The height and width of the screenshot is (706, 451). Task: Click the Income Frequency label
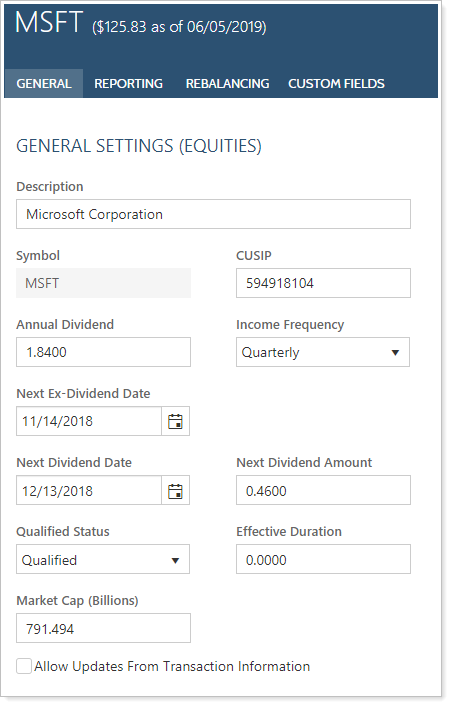290,325
